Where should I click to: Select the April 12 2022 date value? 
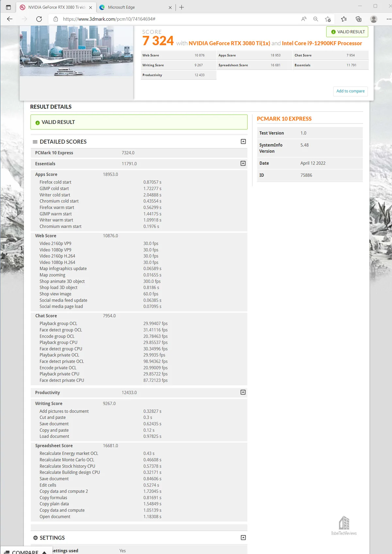pyautogui.click(x=313, y=163)
